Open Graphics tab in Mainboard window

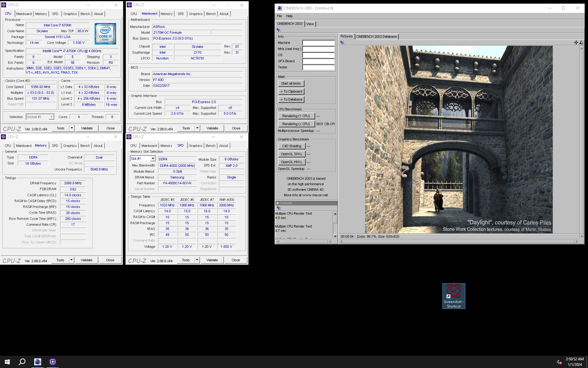(x=195, y=14)
